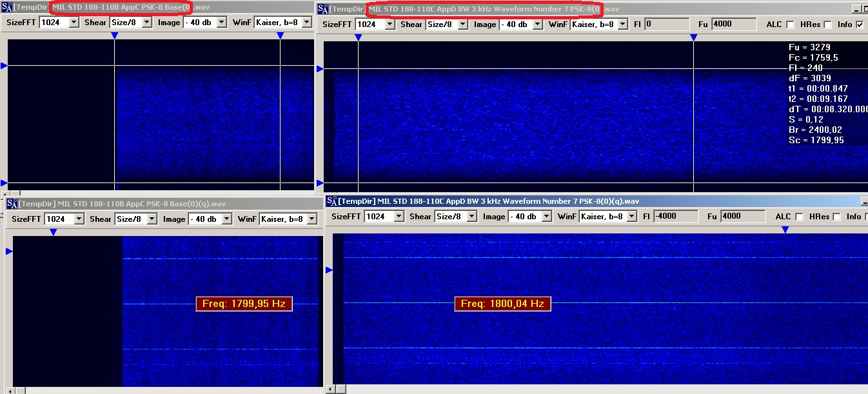
Task: Toggle the HRes checkbox in the top-right window
Action: (827, 25)
